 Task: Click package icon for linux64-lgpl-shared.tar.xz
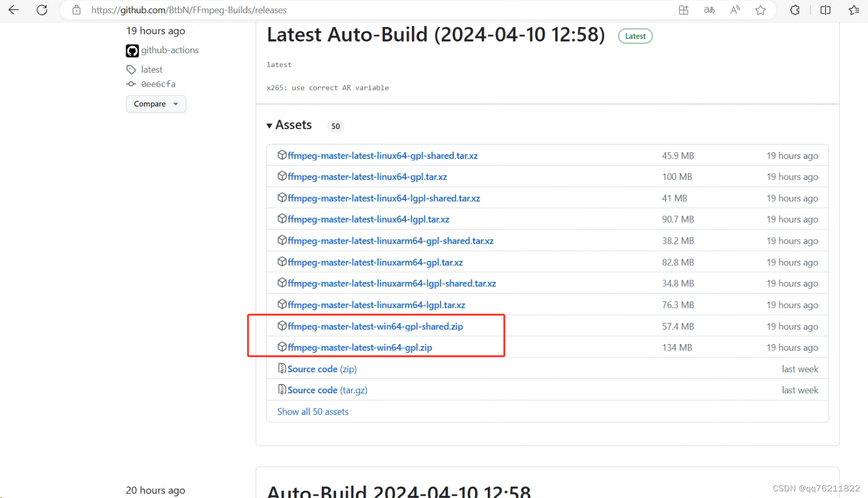(282, 198)
